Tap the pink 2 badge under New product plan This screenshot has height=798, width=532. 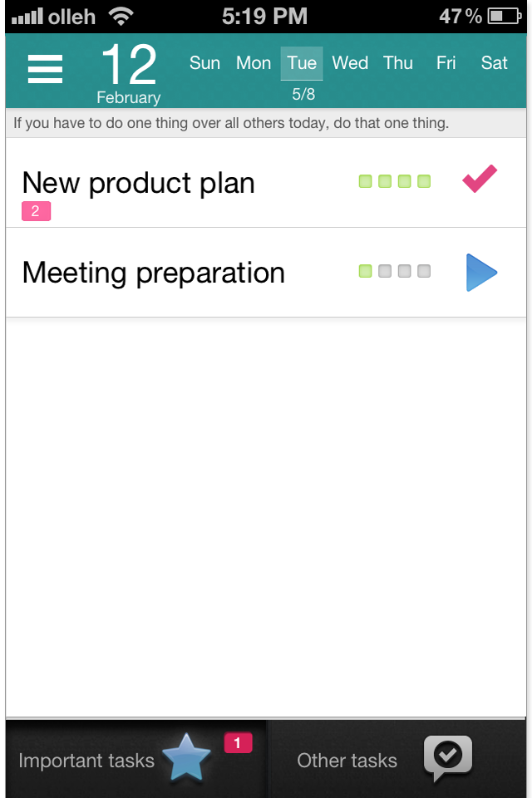click(36, 211)
